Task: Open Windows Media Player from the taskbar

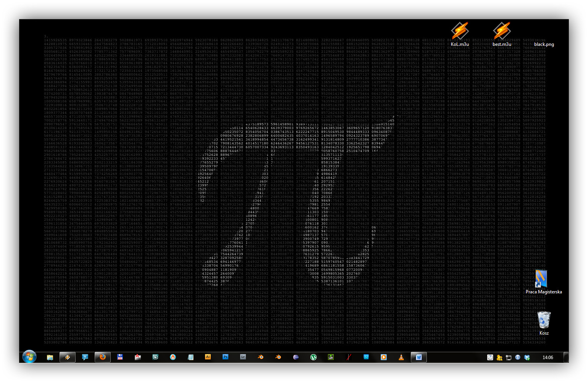Action: pyautogui.click(x=383, y=357)
